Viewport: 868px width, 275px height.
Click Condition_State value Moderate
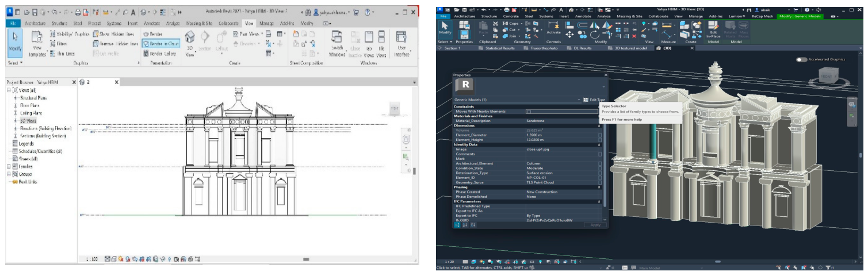coord(561,168)
